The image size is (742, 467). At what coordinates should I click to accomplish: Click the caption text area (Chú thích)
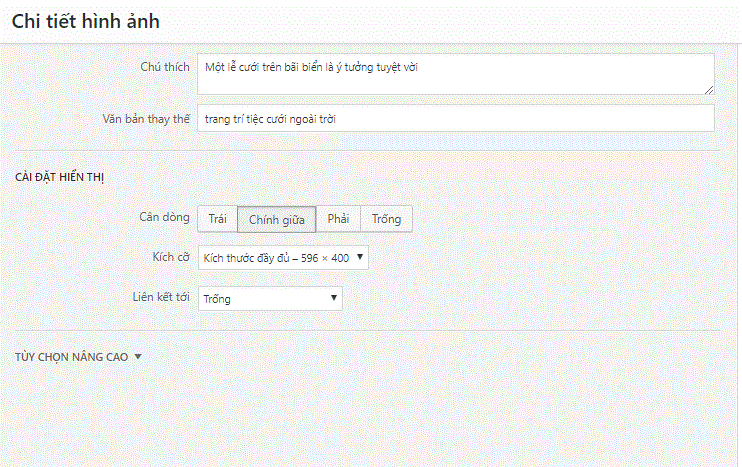click(x=455, y=74)
